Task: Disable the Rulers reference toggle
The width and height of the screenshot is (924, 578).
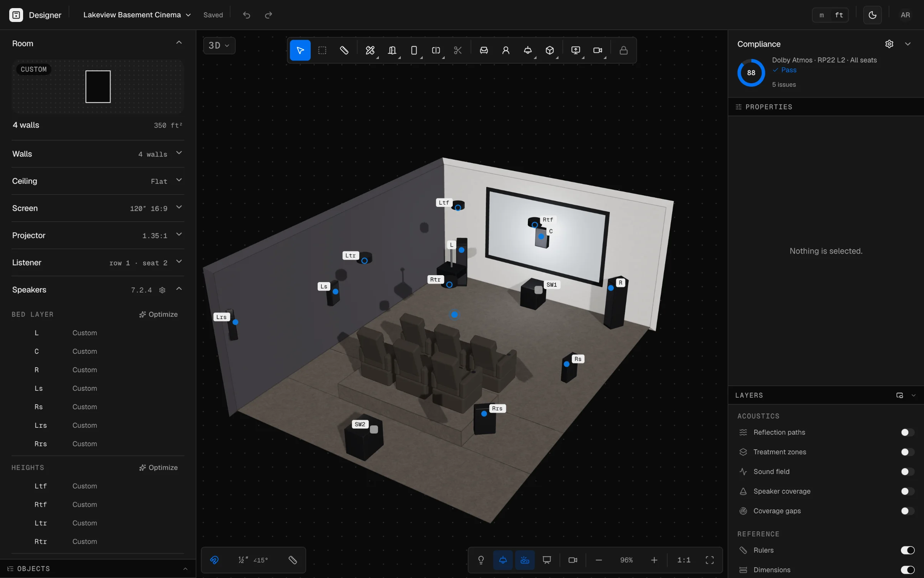Action: click(907, 550)
